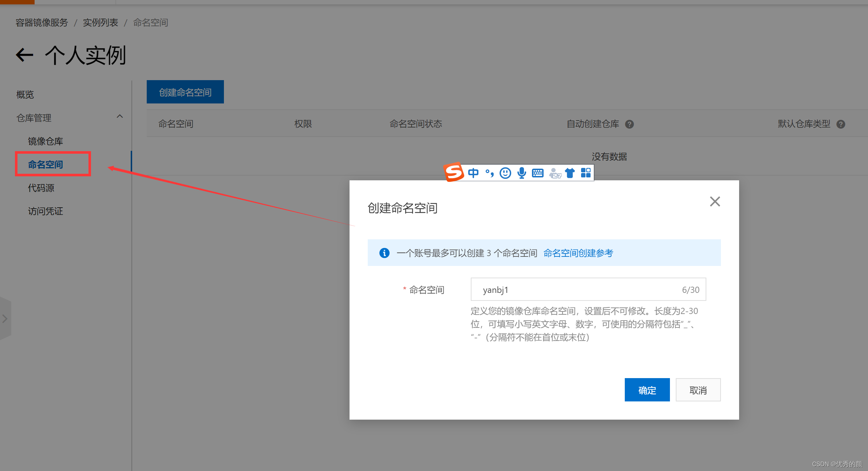Open 镜像仓库 in the sidebar

(46, 141)
